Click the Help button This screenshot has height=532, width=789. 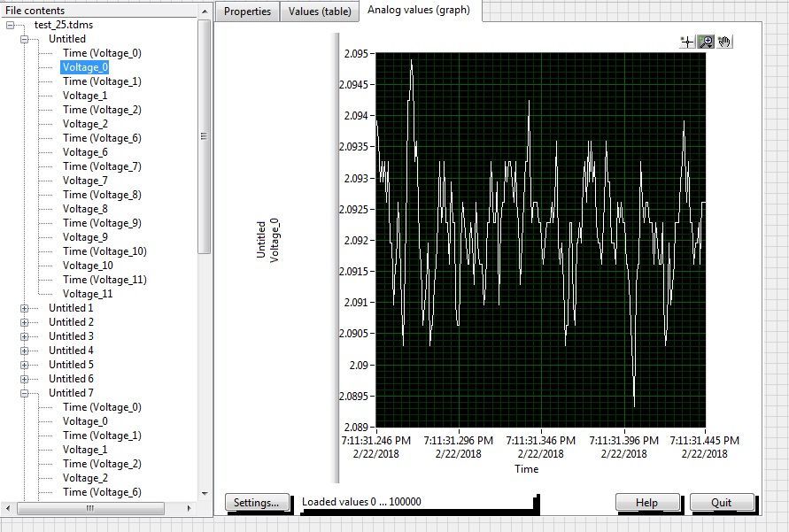click(x=647, y=502)
